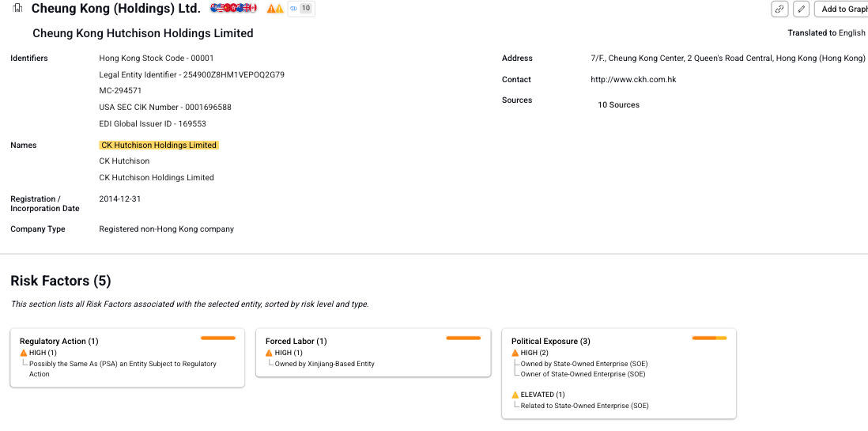Click the short name 'CK Hutchison'

click(125, 161)
